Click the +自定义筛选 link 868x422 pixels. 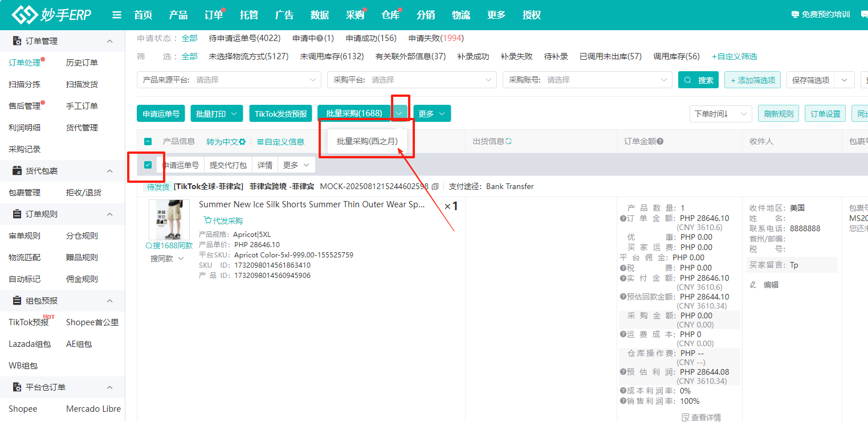tap(735, 56)
